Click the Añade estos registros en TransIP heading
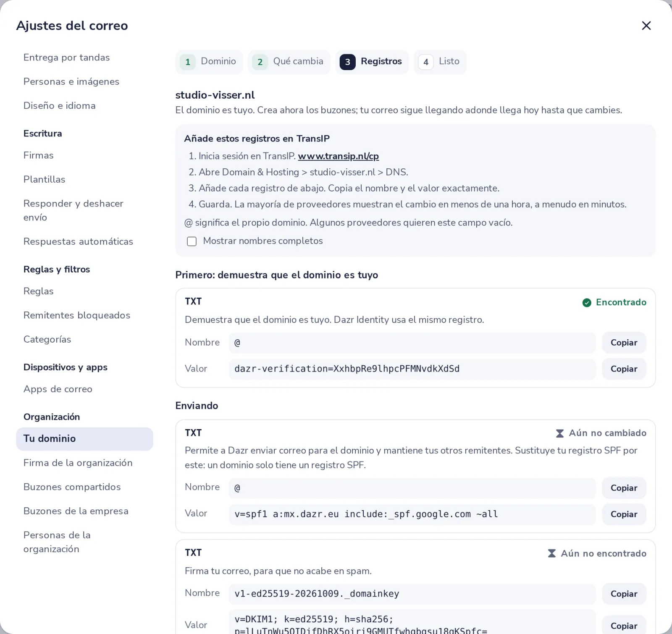672x634 pixels. pos(257,139)
